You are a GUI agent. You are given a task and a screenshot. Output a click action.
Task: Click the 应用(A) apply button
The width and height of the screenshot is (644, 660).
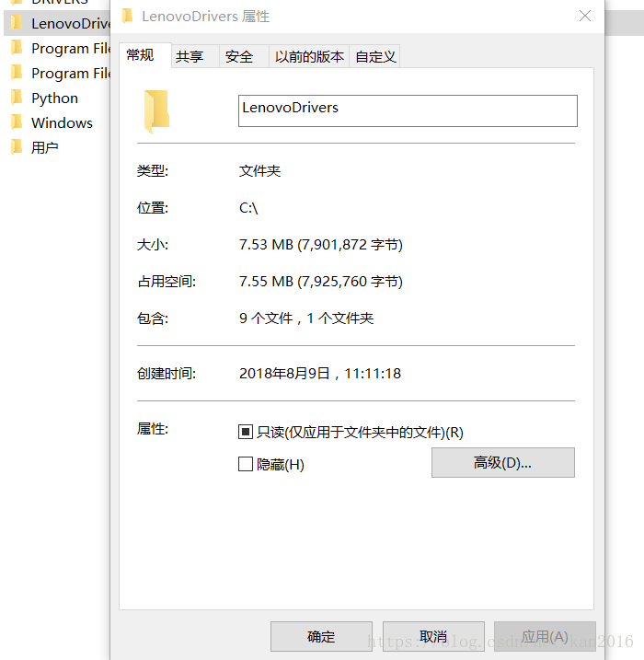tap(545, 636)
